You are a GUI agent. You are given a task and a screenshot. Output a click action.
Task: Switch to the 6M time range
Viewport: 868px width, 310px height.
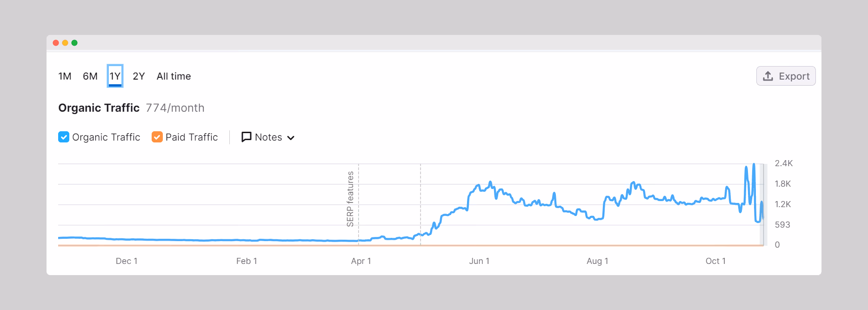(x=90, y=76)
